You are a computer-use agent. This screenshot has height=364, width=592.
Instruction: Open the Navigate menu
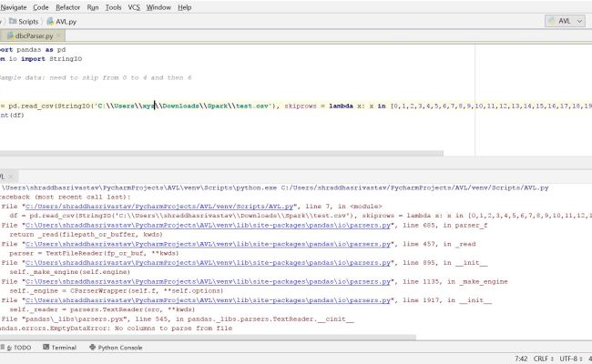point(14,7)
